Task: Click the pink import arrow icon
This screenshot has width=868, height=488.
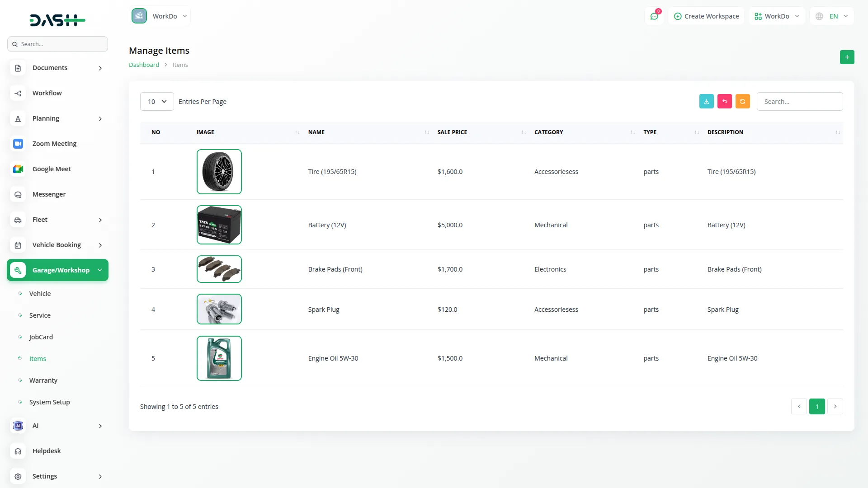Action: pos(724,102)
